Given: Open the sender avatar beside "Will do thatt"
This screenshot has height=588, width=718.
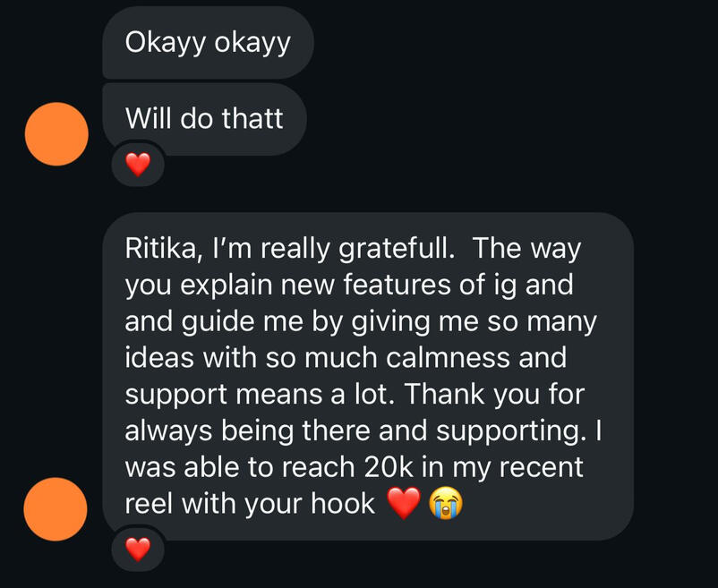Looking at the screenshot, I should (x=56, y=133).
